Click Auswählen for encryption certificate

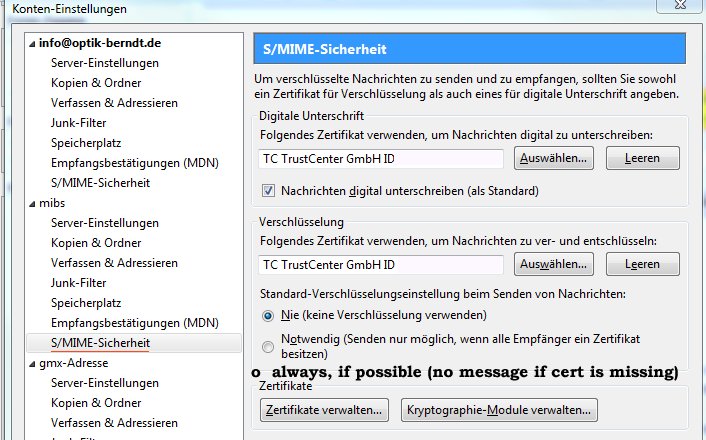click(554, 264)
